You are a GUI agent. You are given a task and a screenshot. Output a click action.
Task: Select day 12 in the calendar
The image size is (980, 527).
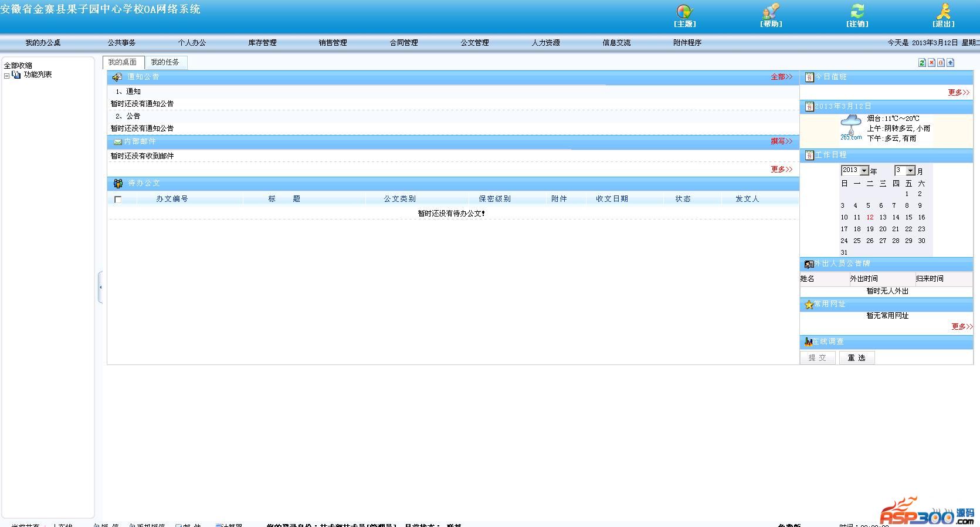[x=870, y=217]
